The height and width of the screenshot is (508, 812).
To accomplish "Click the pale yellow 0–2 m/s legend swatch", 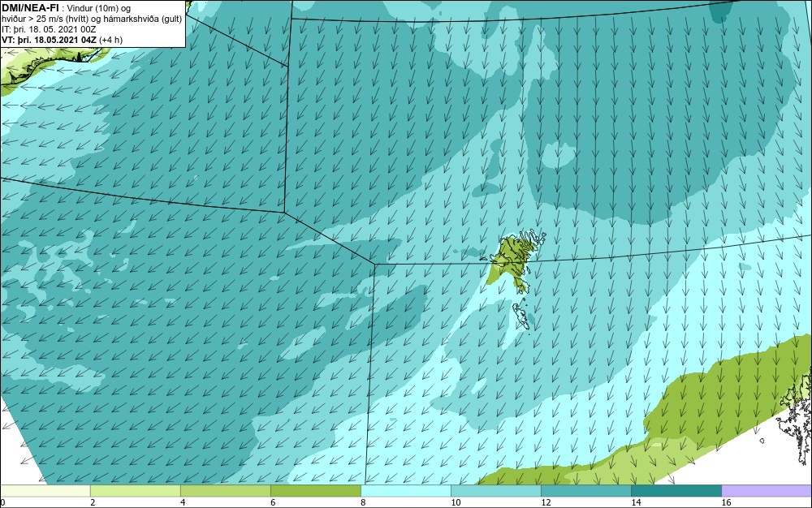I will click(x=45, y=491).
